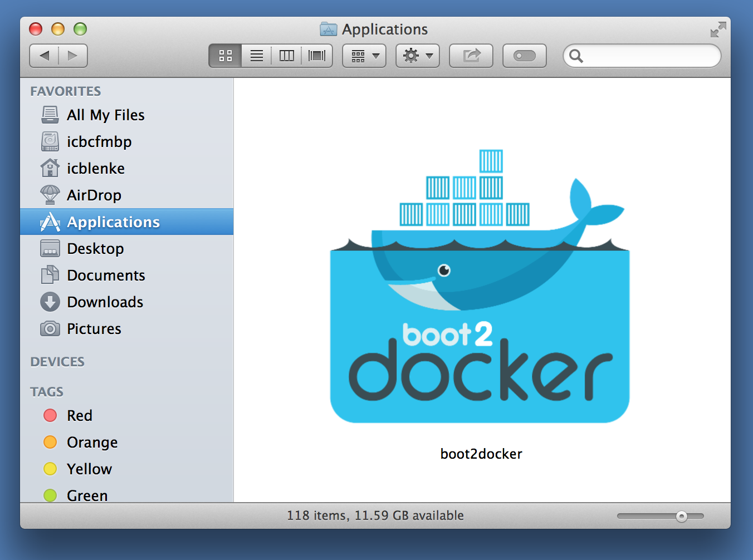Image resolution: width=753 pixels, height=560 pixels.
Task: Click the Orange tag label
Action: [92, 443]
